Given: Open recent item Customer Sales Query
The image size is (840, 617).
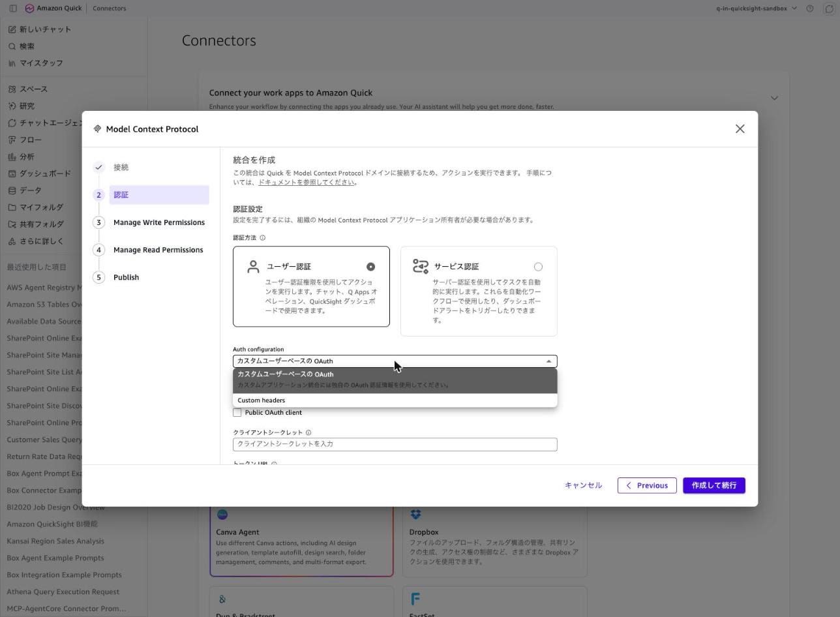Looking at the screenshot, I should [44, 440].
